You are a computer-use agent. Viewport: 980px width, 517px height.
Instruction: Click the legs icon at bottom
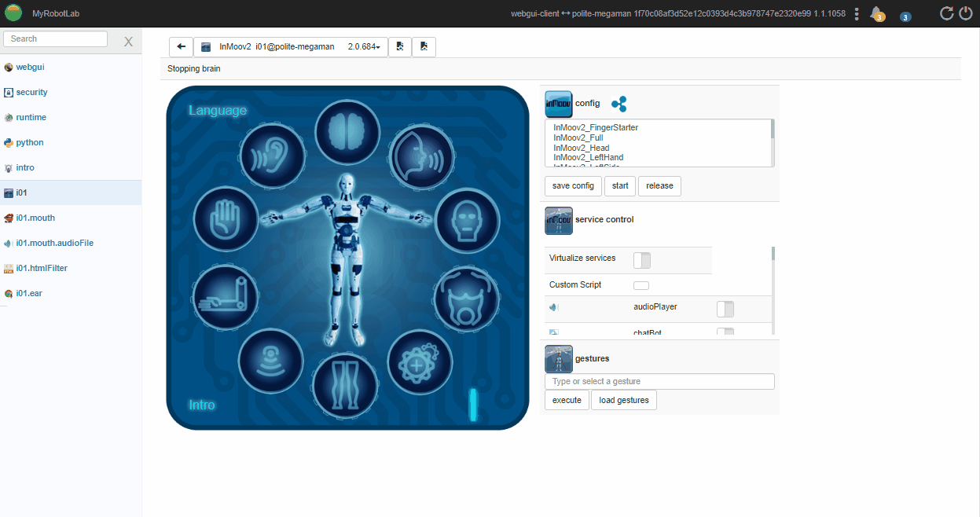[345, 384]
